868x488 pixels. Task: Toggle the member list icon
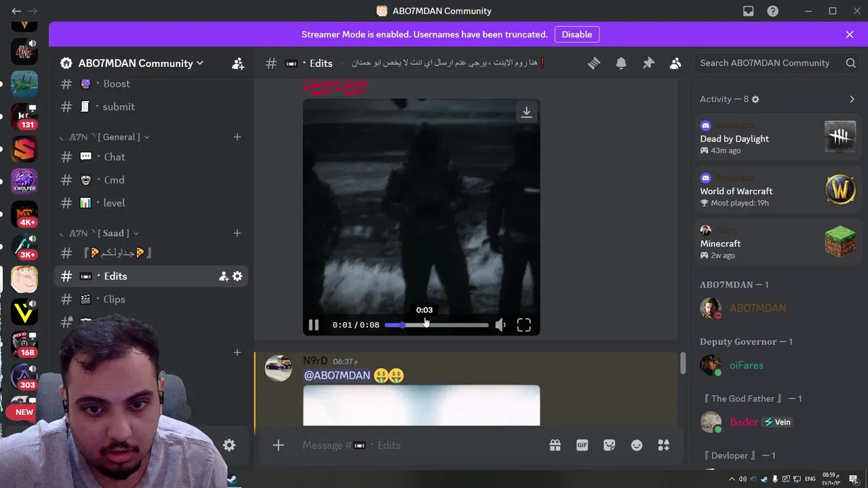point(675,63)
